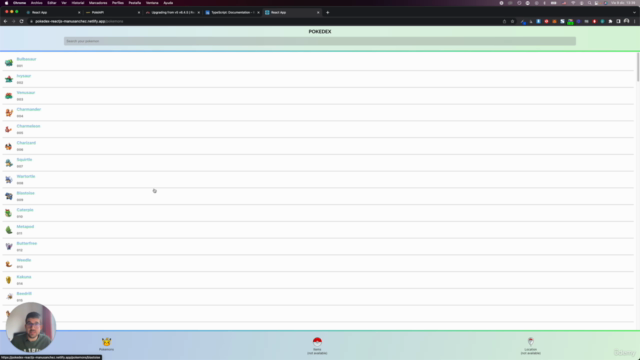The height and width of the screenshot is (360, 640).
Task: Open the Kakuna link
Action: (x=24, y=277)
